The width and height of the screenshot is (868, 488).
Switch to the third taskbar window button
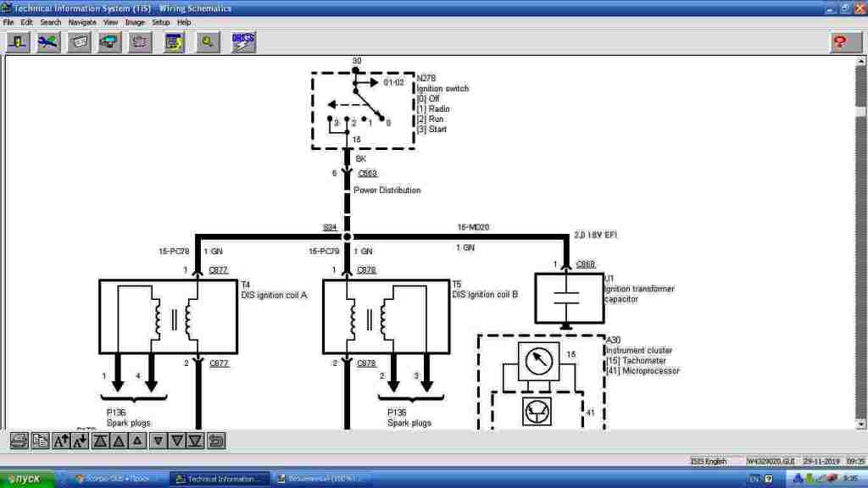pos(321,479)
